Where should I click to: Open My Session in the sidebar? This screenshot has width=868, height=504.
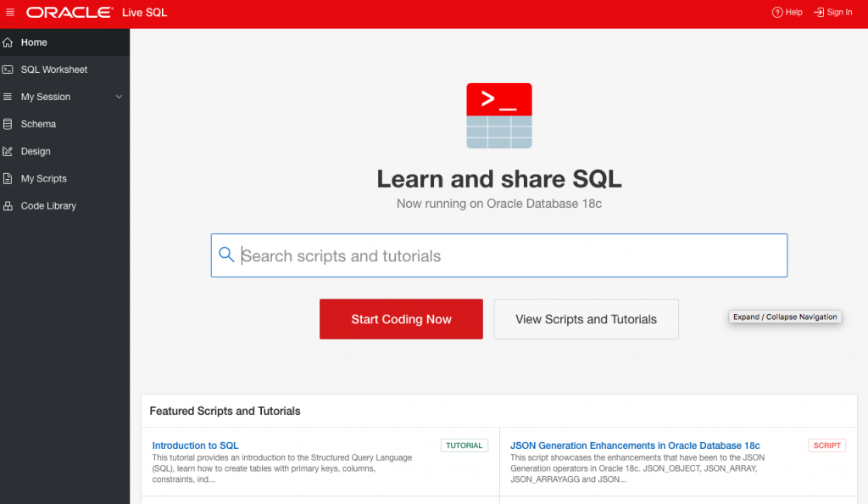click(46, 97)
